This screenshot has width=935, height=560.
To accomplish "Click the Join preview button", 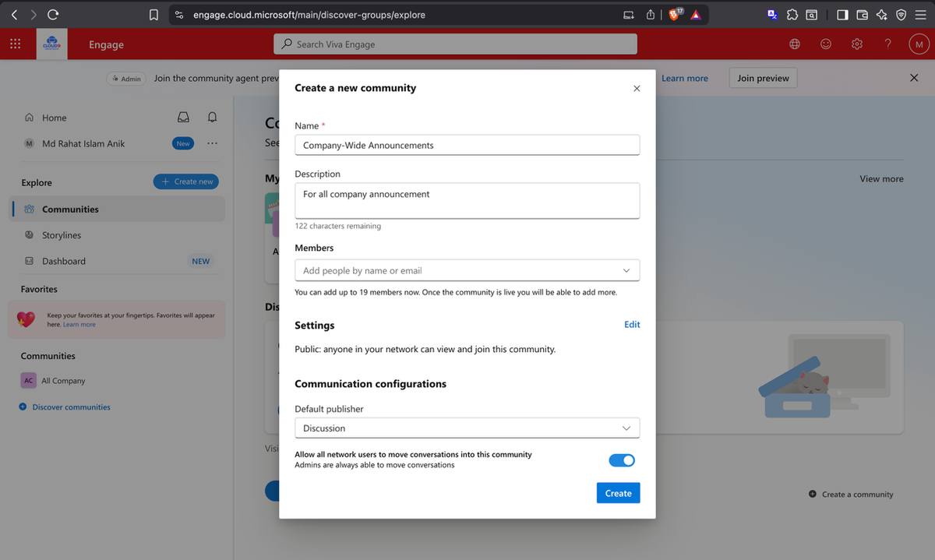I will coord(763,78).
